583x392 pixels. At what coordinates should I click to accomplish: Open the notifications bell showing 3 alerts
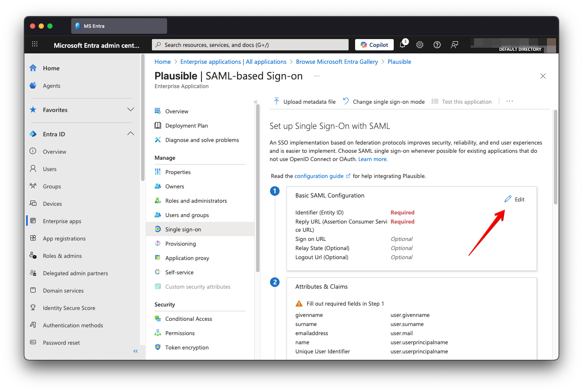pyautogui.click(x=402, y=45)
